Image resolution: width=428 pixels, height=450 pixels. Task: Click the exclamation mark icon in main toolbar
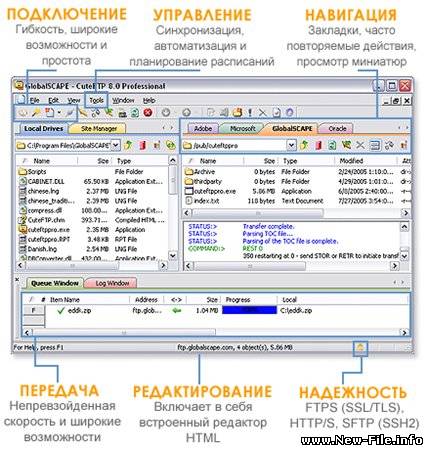[250, 113]
